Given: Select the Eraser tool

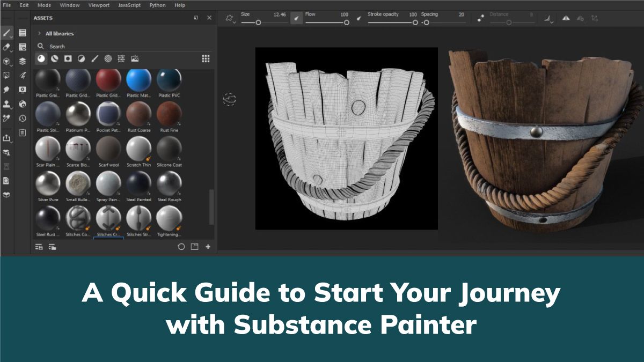Looking at the screenshot, I should tap(8, 47).
